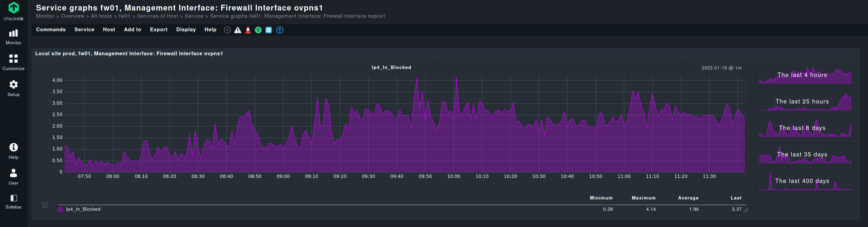The width and height of the screenshot is (868, 227).
Task: Click the purple Ip4_In_Blocked legend swatch
Action: pos(60,209)
